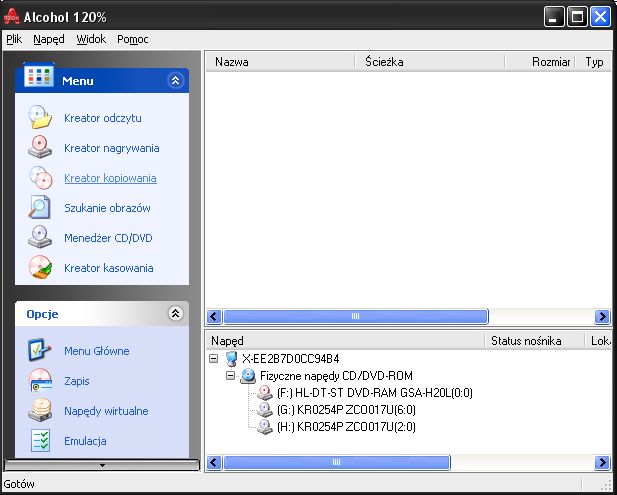Open the Plik menu
The image size is (617, 495).
pyautogui.click(x=14, y=39)
